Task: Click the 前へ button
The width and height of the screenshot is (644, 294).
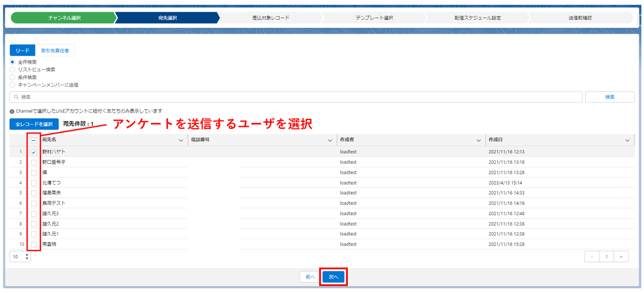Action: 310,277
